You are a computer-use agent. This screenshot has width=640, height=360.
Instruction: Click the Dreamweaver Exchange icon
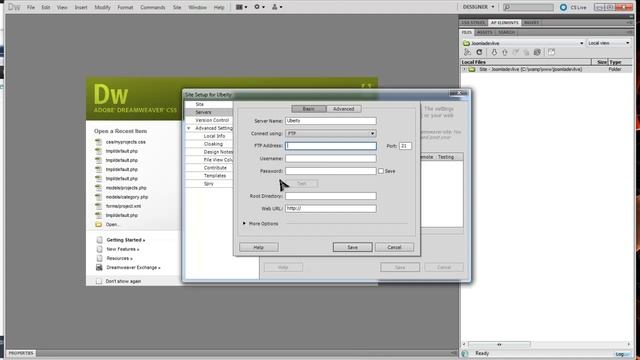99,267
